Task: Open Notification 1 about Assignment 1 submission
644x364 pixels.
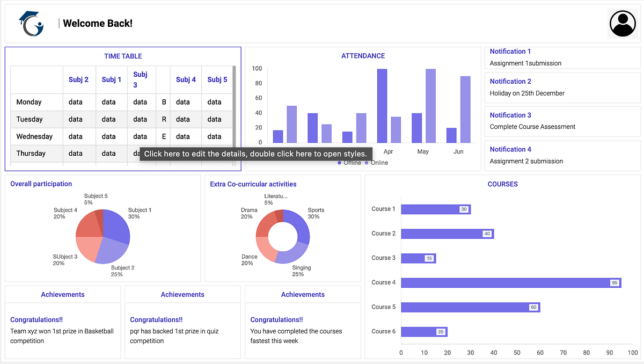Action: tap(562, 57)
